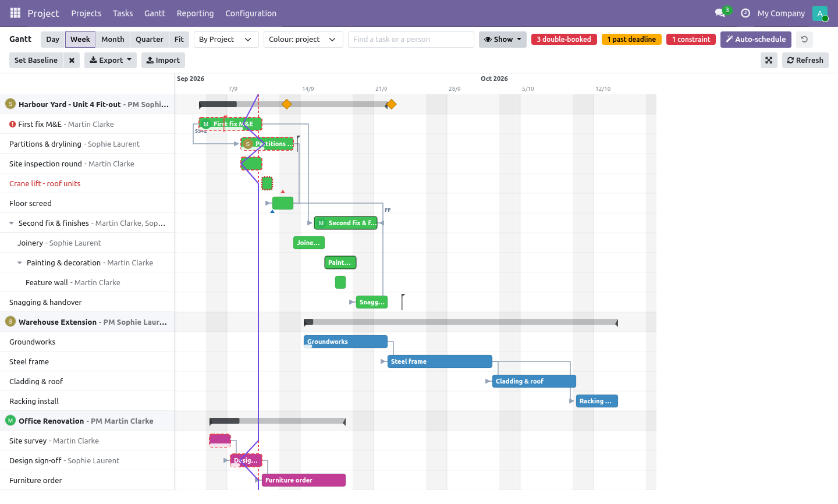The height and width of the screenshot is (504, 838).
Task: Switch the scale to Month
Action: coord(113,39)
